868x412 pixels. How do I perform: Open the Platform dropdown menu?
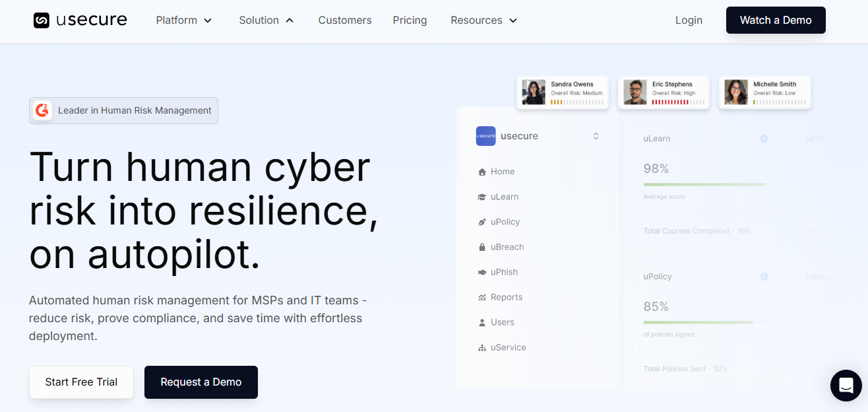[x=183, y=20]
